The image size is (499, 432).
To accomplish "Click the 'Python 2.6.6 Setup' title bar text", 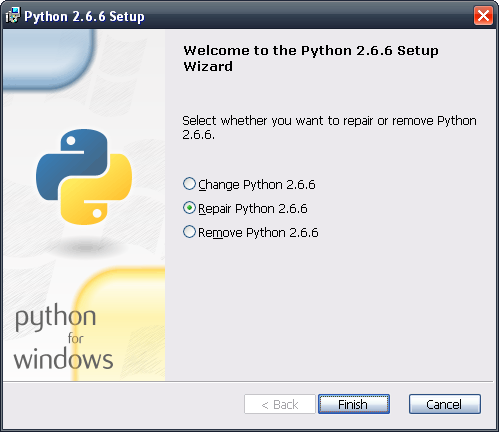I will (84, 16).
